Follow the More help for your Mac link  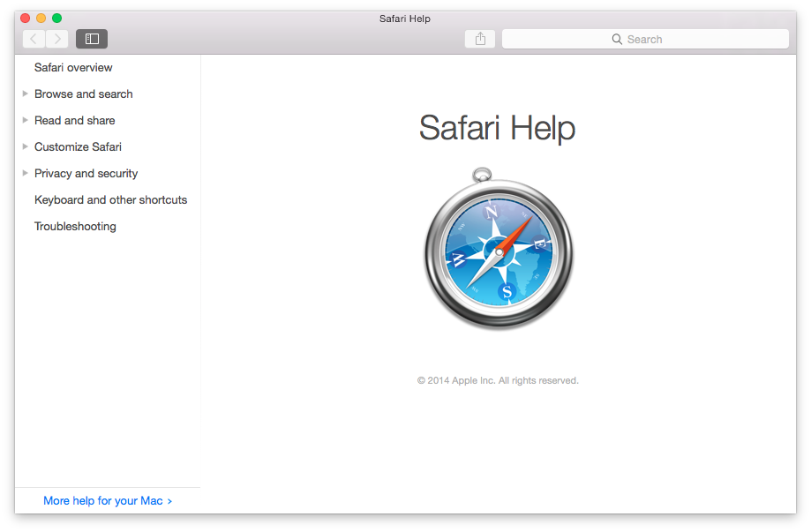tap(108, 501)
